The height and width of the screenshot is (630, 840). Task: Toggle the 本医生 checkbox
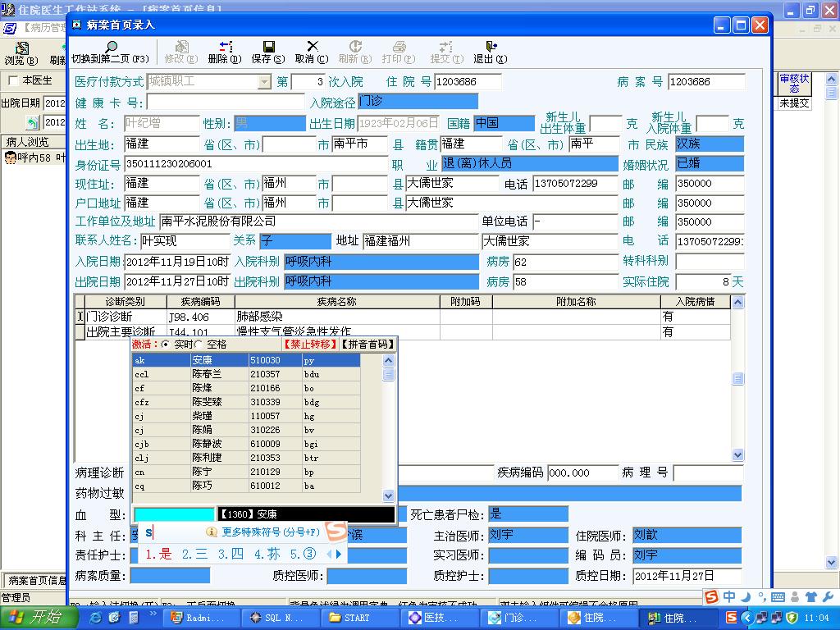[x=13, y=80]
